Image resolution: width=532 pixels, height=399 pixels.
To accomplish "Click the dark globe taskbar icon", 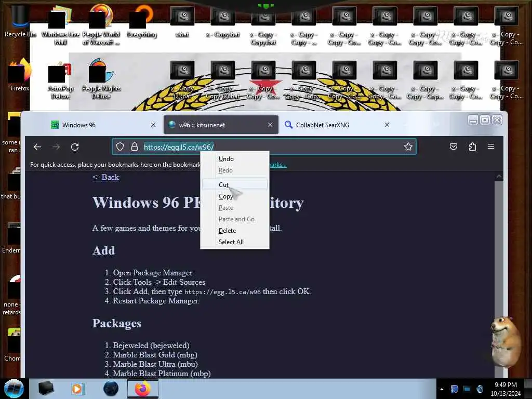I will 111,389.
